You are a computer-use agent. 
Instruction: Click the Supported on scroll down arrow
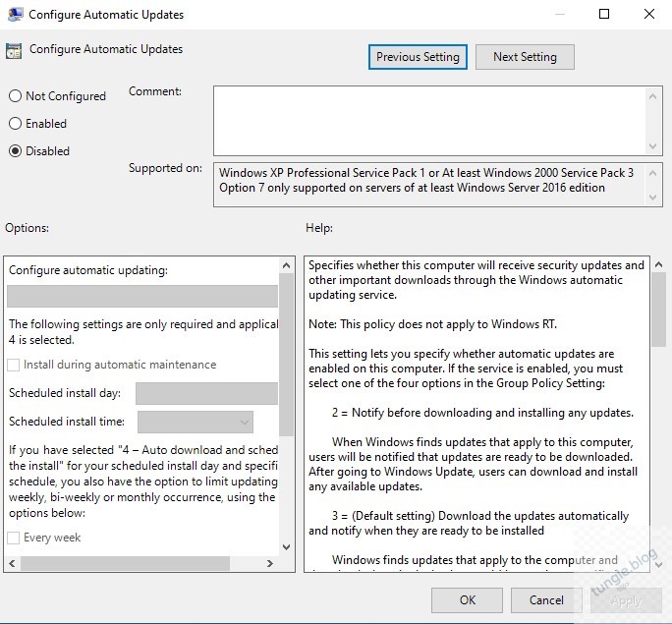point(652,198)
